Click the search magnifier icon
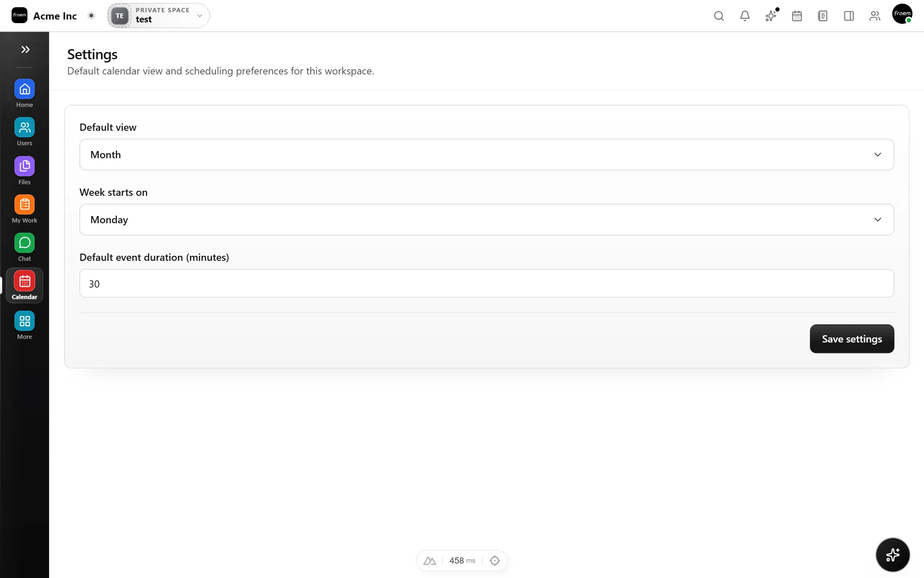This screenshot has height=578, width=924. point(719,16)
